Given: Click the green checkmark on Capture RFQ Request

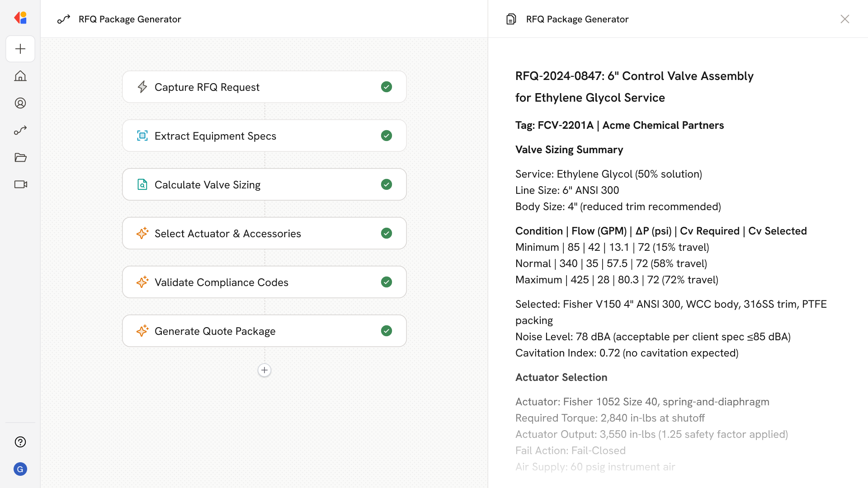Looking at the screenshot, I should pos(386,87).
